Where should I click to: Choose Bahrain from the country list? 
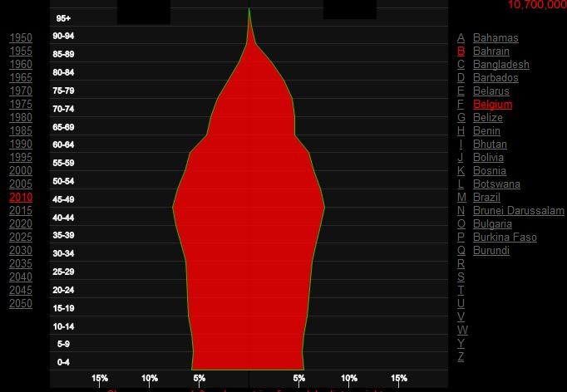491,51
